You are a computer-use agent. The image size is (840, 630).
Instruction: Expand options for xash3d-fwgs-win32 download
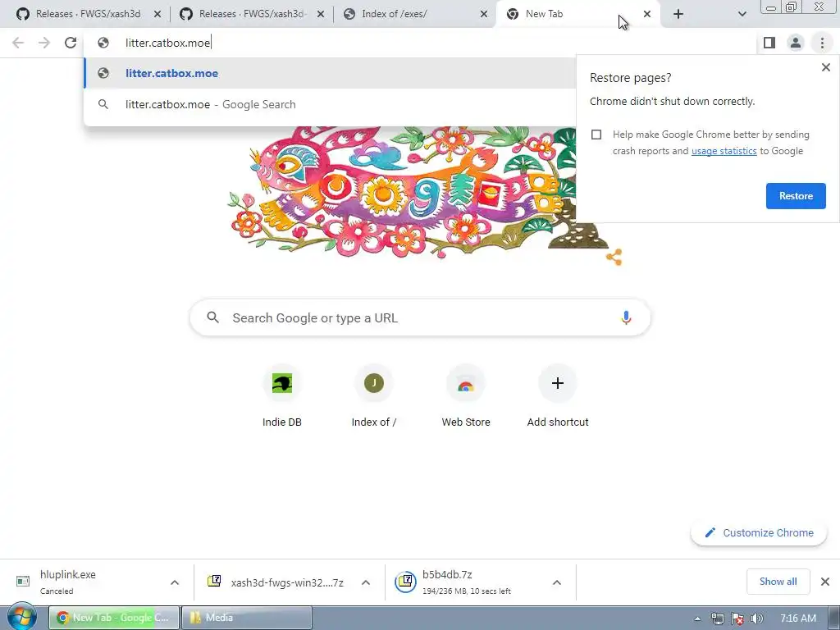tap(366, 582)
